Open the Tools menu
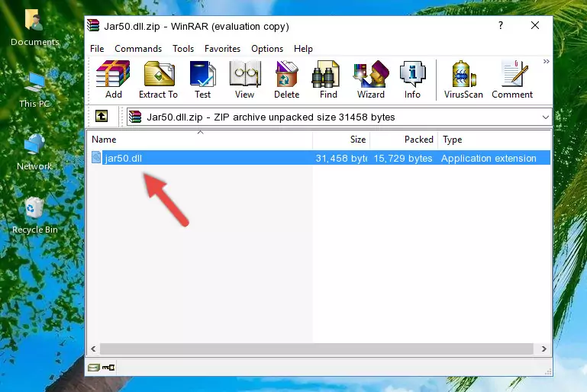Screen dimensions: 587x392 183,49
